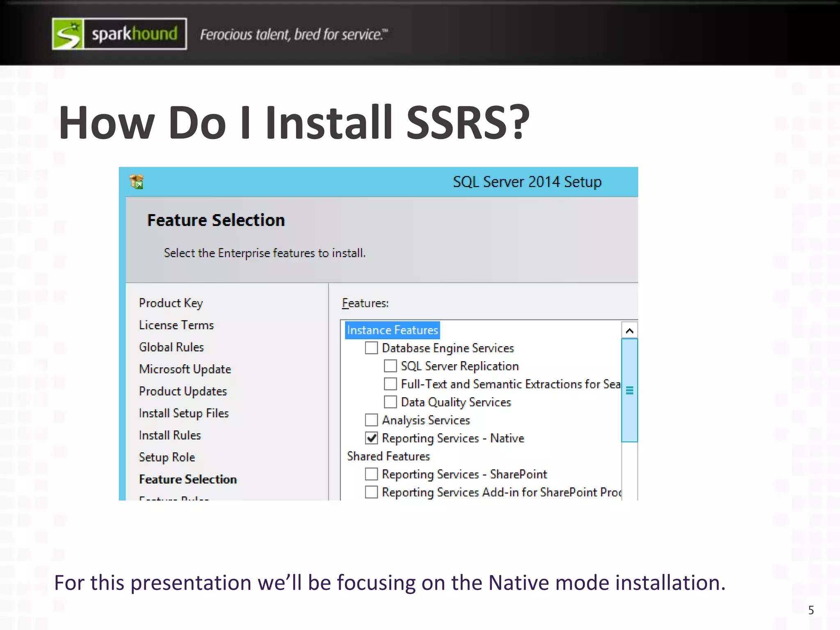Check the Database Engine Services checkbox

pyautogui.click(x=371, y=348)
